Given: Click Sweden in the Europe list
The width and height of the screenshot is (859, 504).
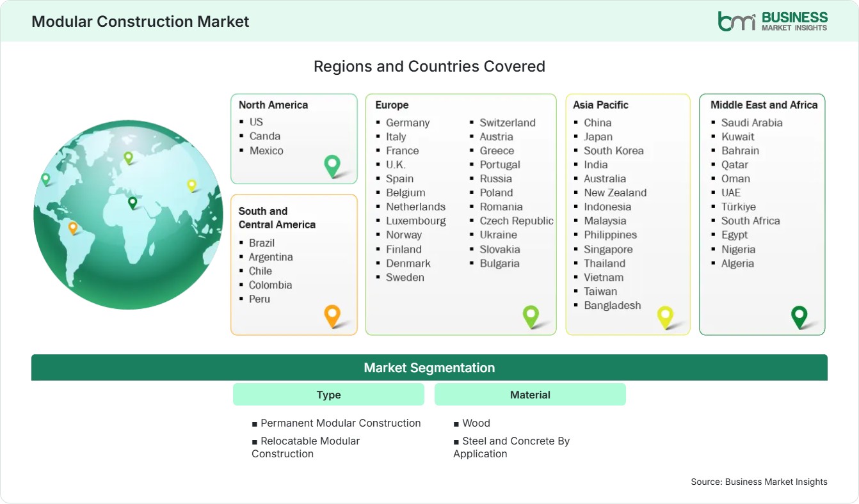Looking at the screenshot, I should (405, 277).
